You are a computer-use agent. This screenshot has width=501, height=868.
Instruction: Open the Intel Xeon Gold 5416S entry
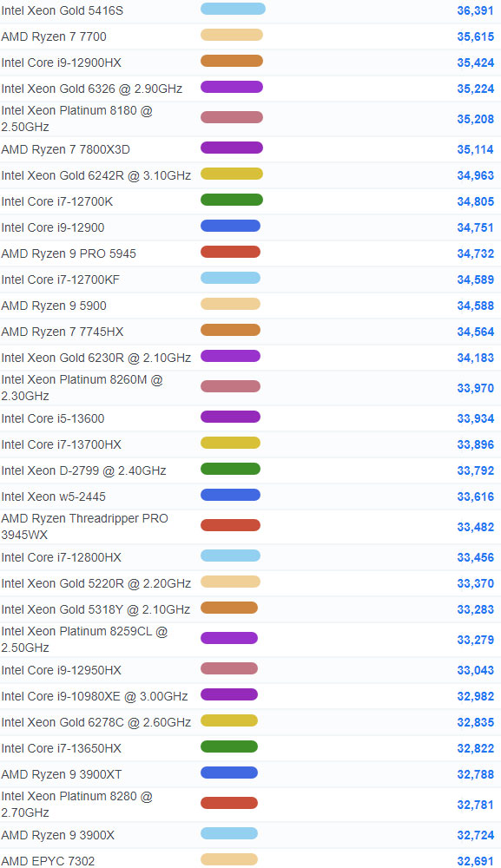(62, 10)
